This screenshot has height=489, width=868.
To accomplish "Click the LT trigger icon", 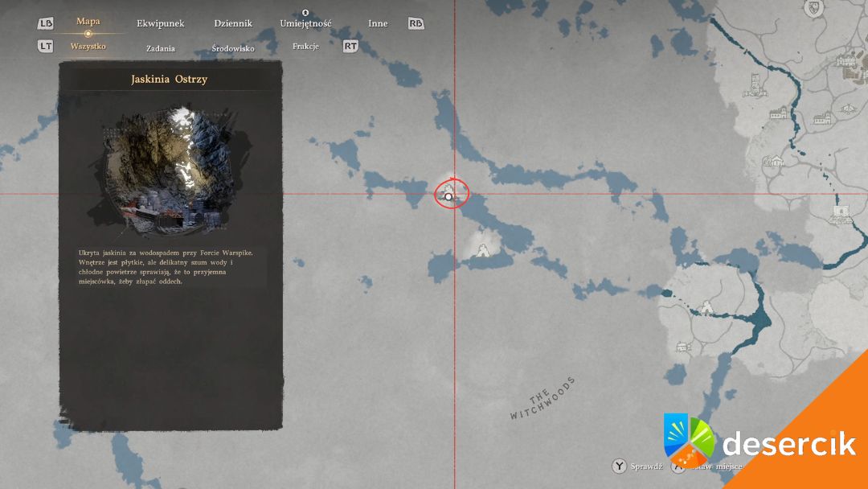I will click(x=46, y=47).
